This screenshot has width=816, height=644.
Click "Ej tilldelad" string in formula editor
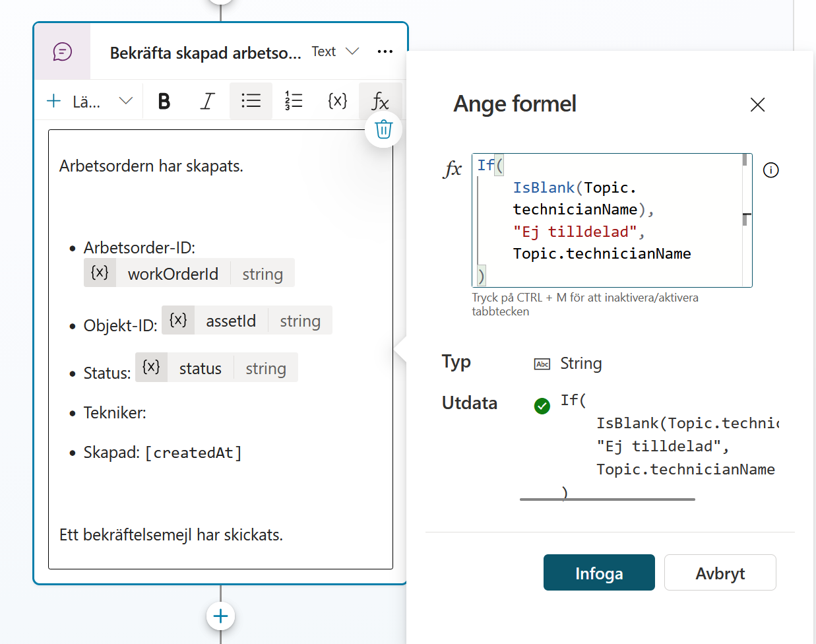(575, 232)
